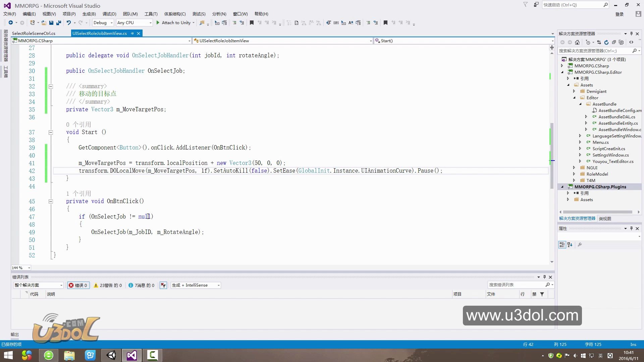Click the Solution Explorer sync icon

[599, 42]
